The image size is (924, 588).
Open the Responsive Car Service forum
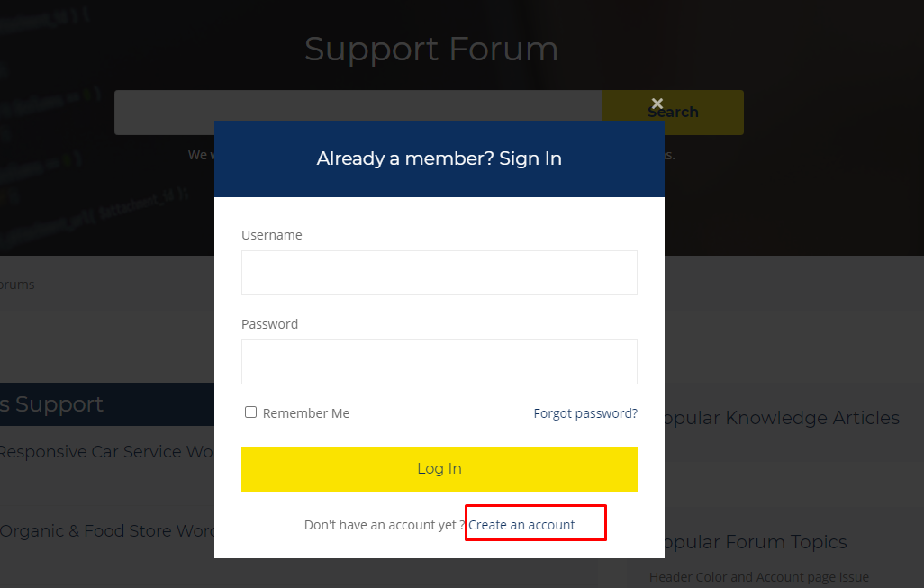[x=105, y=452]
